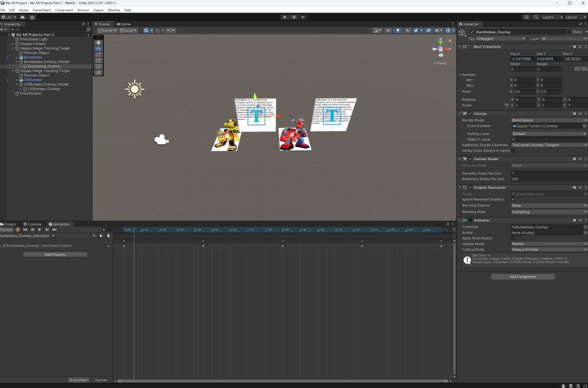Viewport: 588px width, 388px height.
Task: Click the Add Component button
Action: tap(523, 277)
